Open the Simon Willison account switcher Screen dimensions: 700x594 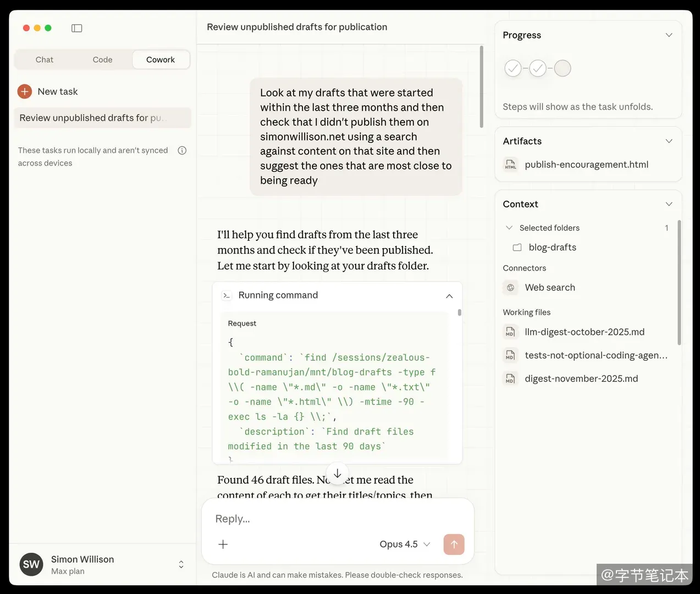(x=181, y=564)
